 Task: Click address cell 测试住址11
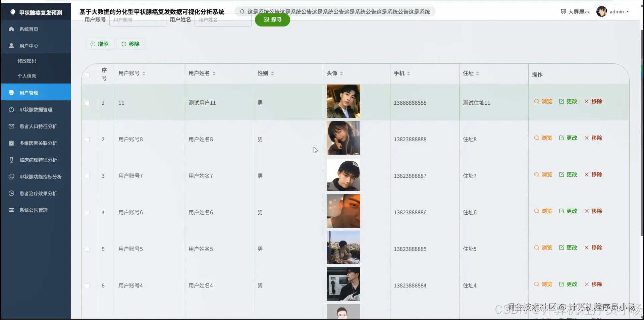pos(477,103)
